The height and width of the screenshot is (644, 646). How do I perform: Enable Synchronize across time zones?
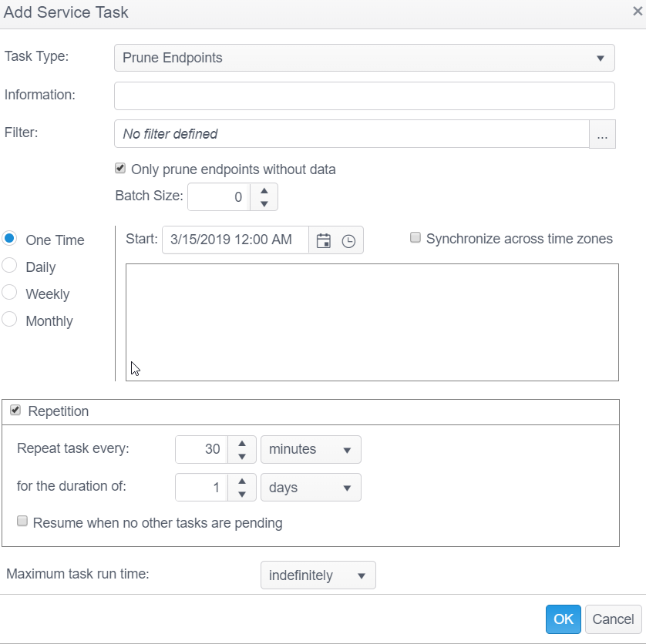416,238
